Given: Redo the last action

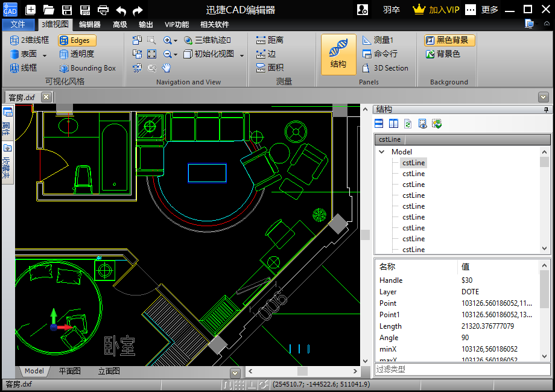Looking at the screenshot, I should 138,11.
